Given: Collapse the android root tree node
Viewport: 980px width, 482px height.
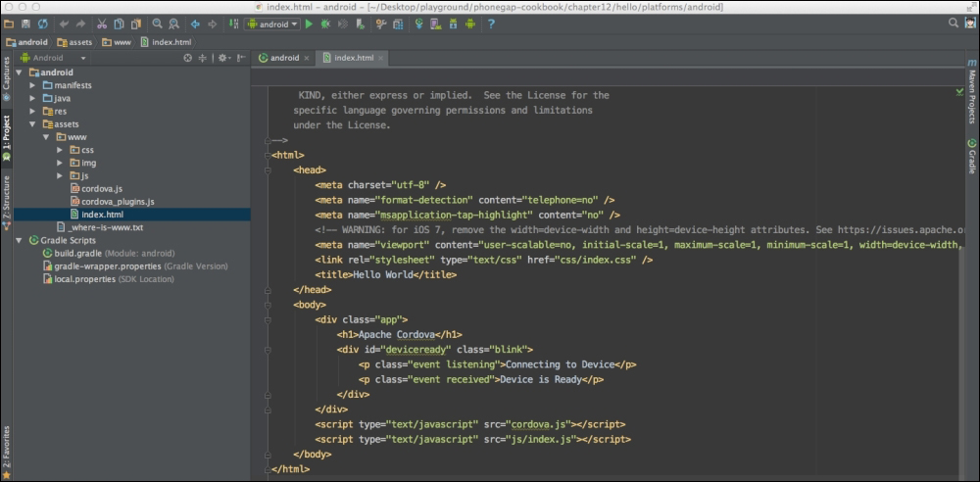Looking at the screenshot, I should [x=20, y=72].
